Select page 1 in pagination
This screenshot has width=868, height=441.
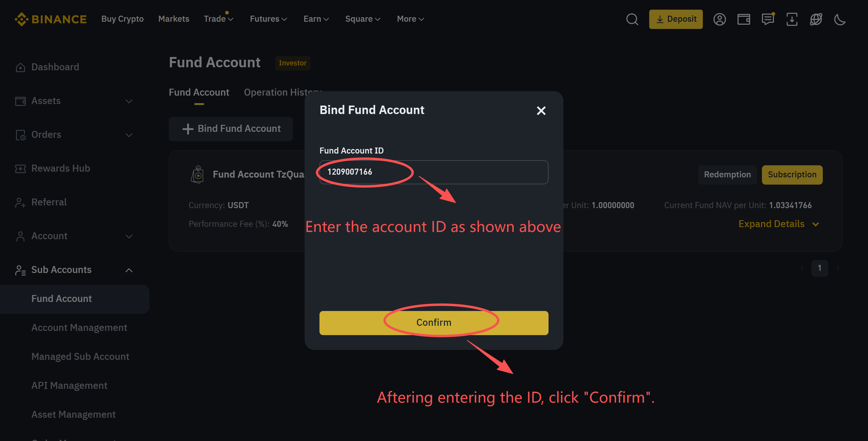820,268
